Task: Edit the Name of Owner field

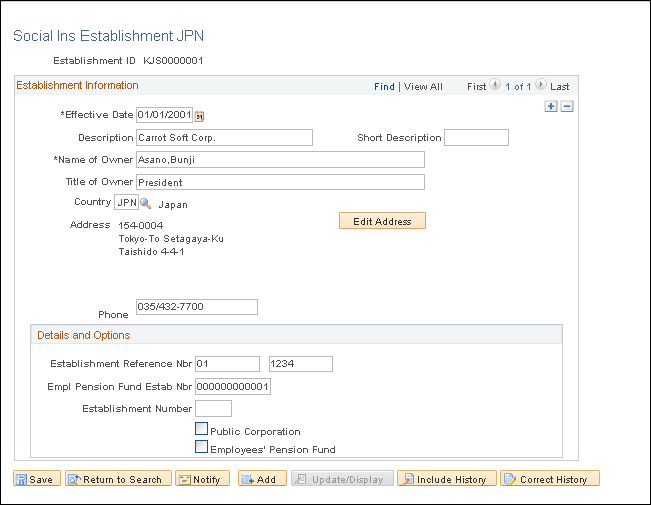Action: (x=280, y=160)
